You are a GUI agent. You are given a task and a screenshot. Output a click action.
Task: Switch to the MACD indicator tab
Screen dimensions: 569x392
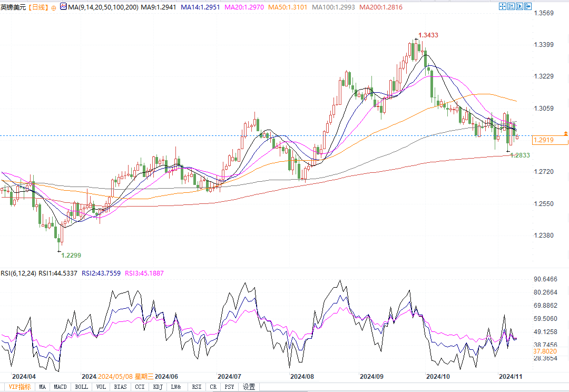(61, 387)
